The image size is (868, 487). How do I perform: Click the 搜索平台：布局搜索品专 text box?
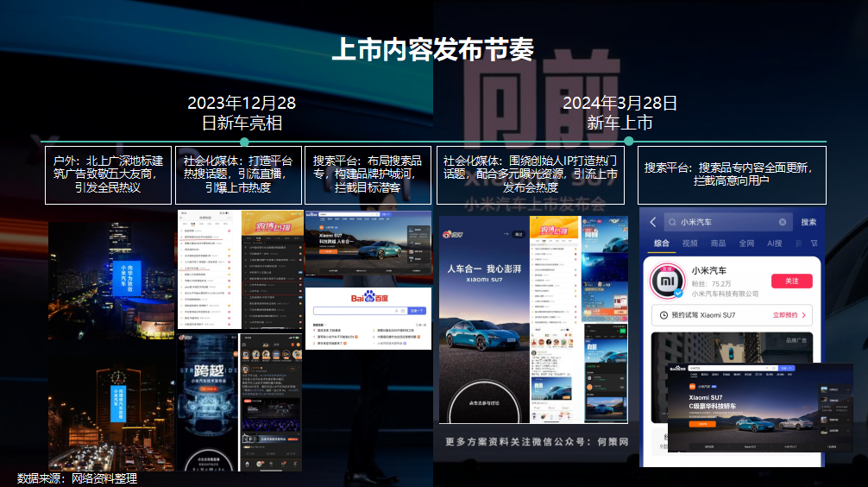368,175
